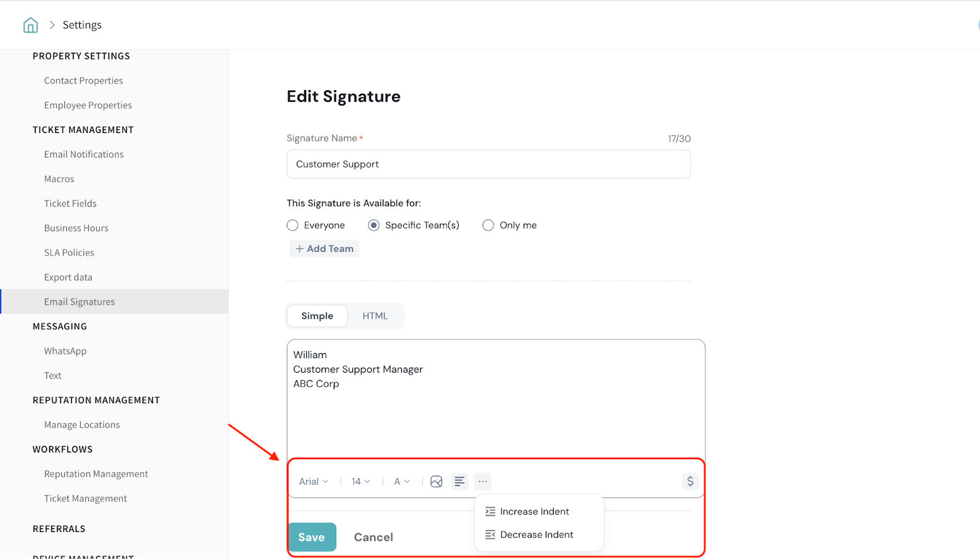Click the home icon in breadcrumb
This screenshot has width=980, height=559.
click(30, 25)
